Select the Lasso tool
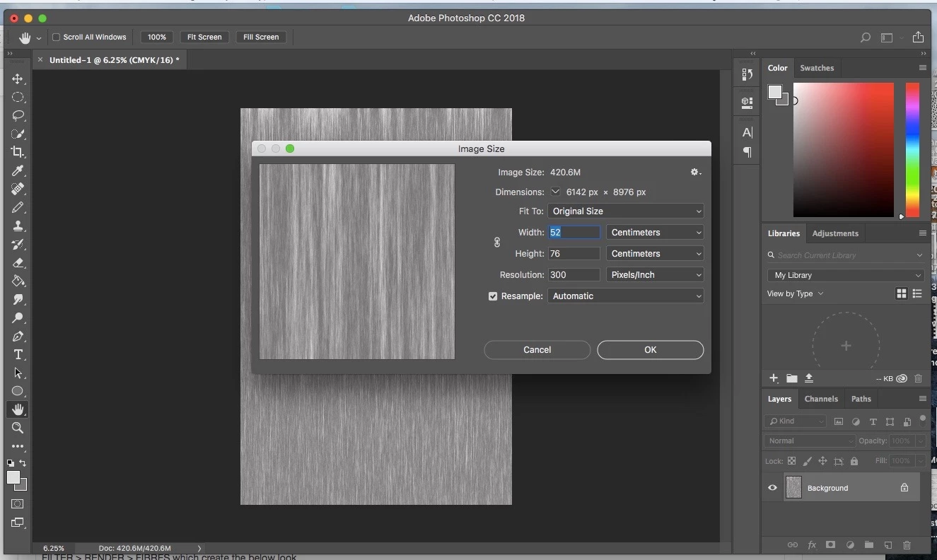The height and width of the screenshot is (560, 937). pyautogui.click(x=18, y=116)
